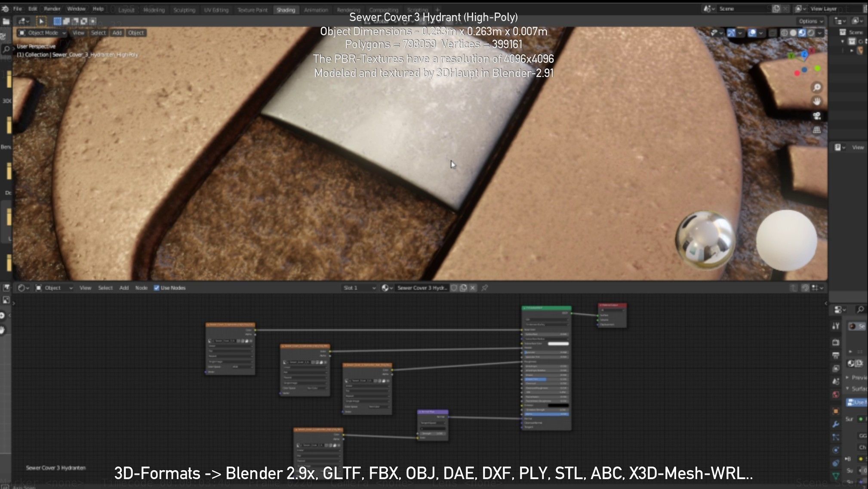Open the Render menu
The image size is (868, 489).
coord(52,9)
